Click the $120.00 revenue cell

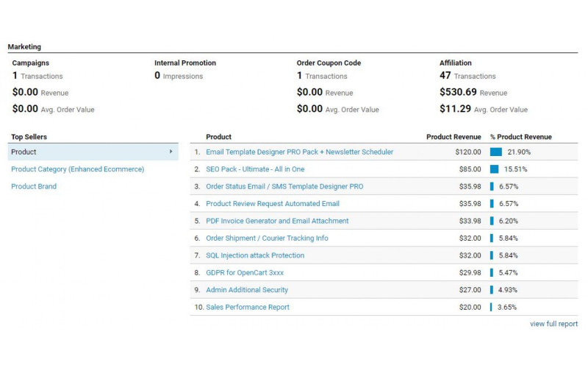click(468, 152)
